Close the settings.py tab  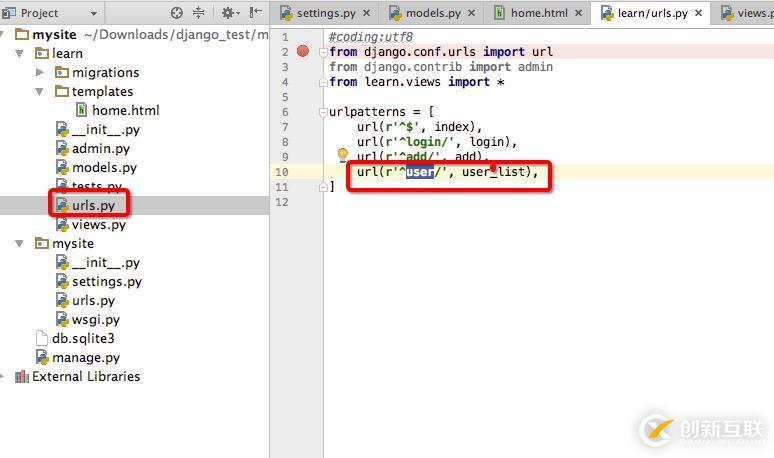tap(366, 13)
